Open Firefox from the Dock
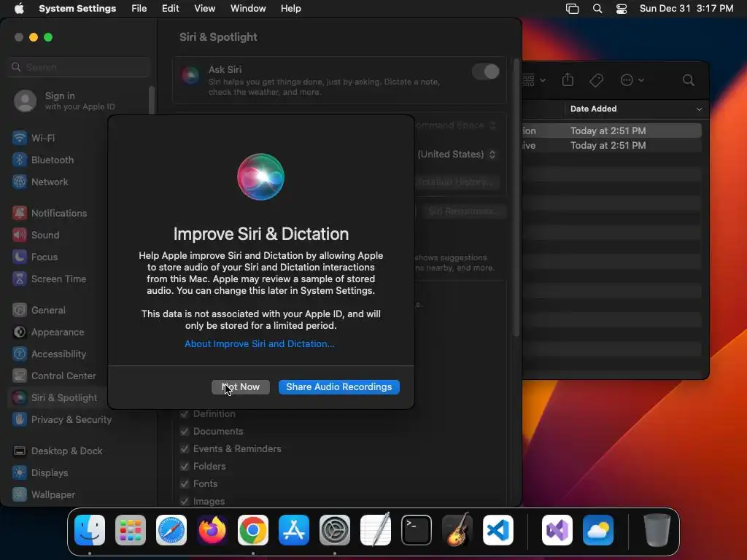The height and width of the screenshot is (560, 747). 212,529
